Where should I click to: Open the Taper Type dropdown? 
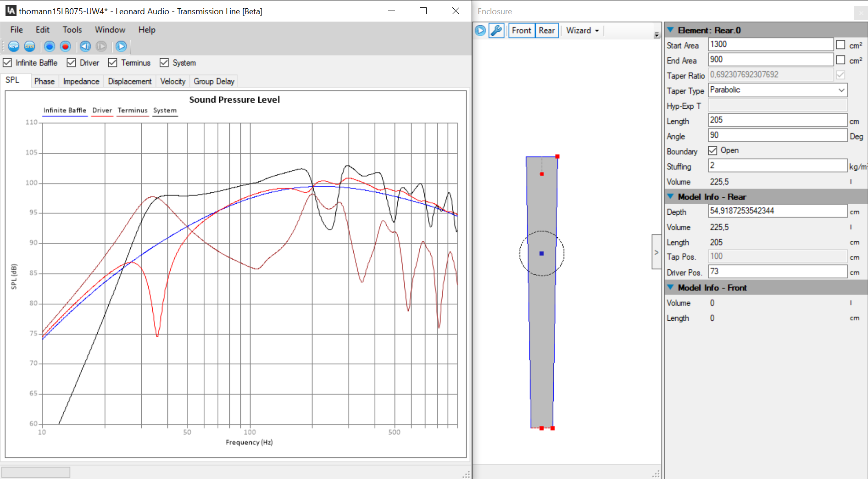click(x=841, y=90)
